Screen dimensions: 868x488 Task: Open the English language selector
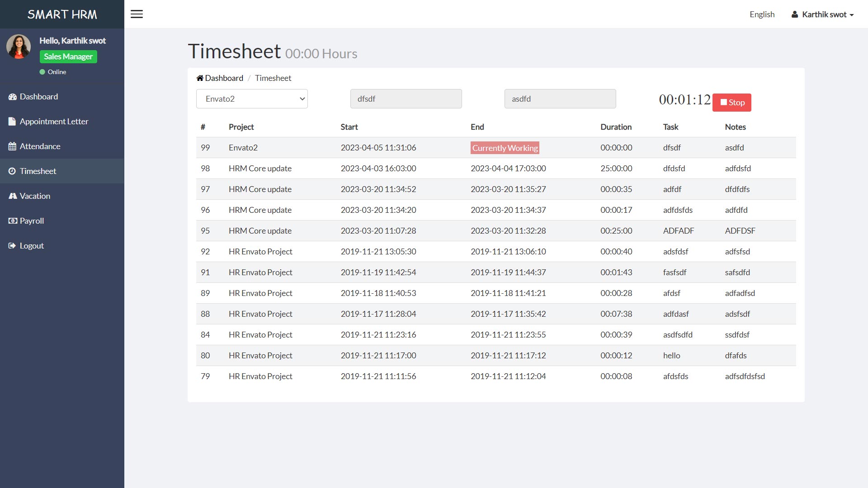(x=762, y=14)
